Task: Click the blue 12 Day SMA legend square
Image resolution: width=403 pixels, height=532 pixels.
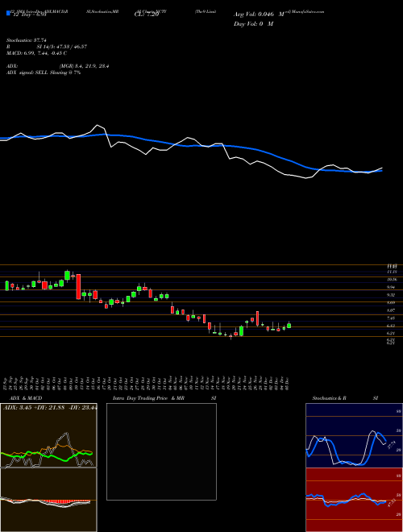Action: click(x=8, y=13)
